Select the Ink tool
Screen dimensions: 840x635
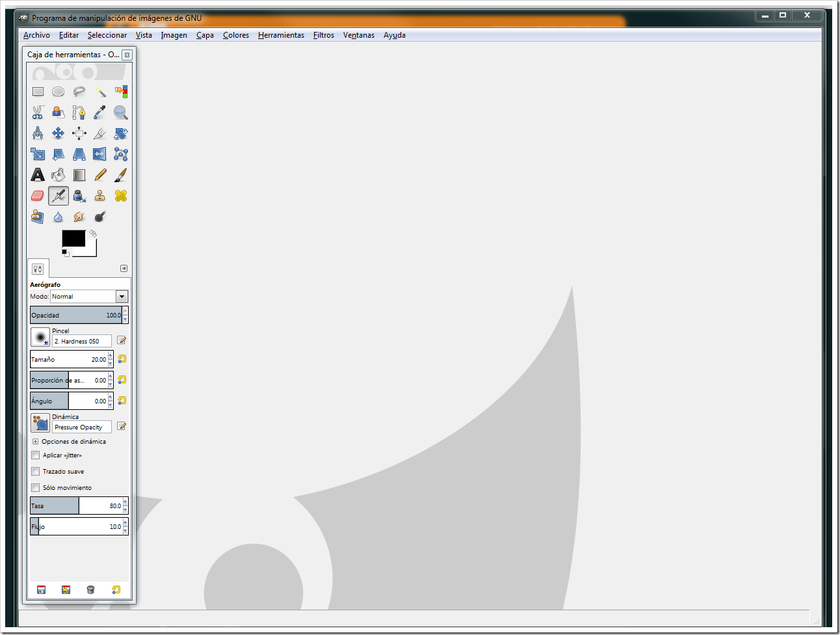coord(79,196)
